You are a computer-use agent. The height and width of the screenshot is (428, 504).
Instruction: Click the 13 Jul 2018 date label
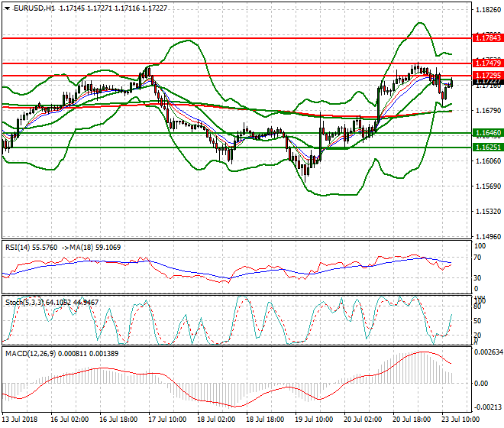click(20, 420)
